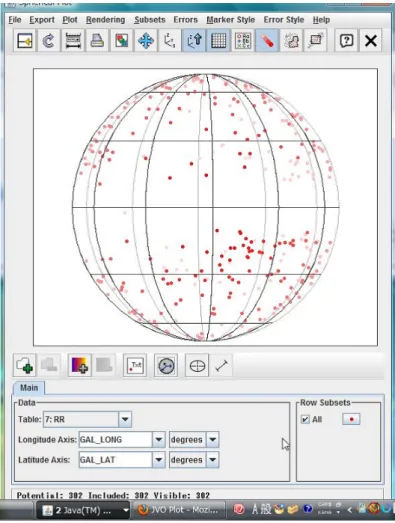
Task: Click the add dataset icon with green plus
Action: (x=24, y=365)
